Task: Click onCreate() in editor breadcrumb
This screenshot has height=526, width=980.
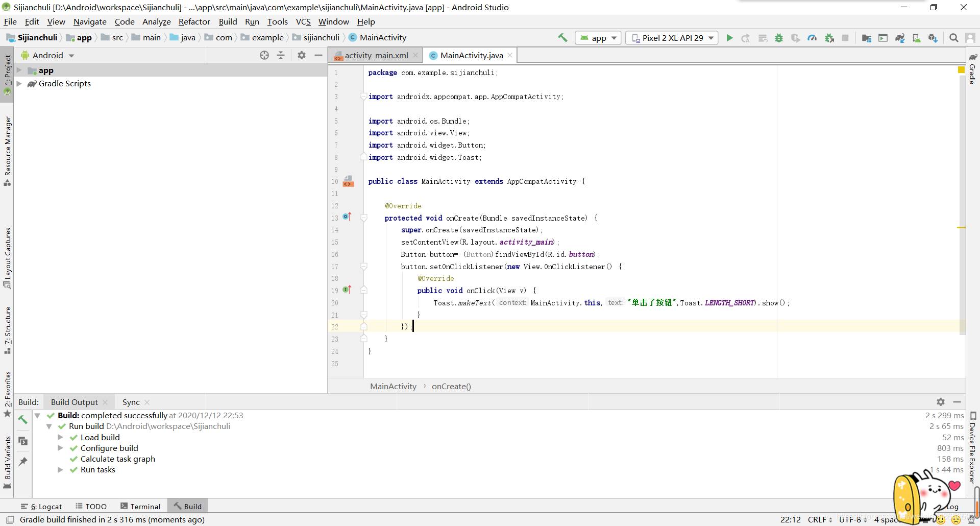Action: 451,387
